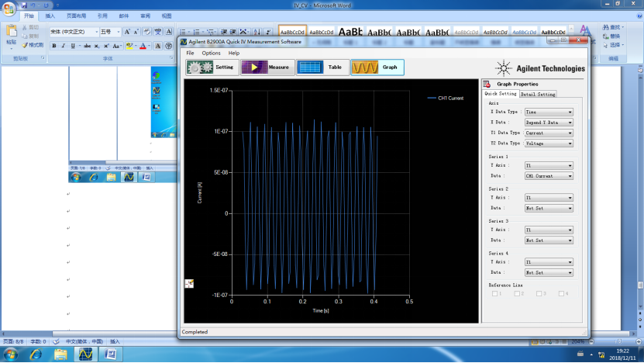Check Reference Line 4 box
Image resolution: width=644 pixels, height=363 pixels.
tap(561, 293)
